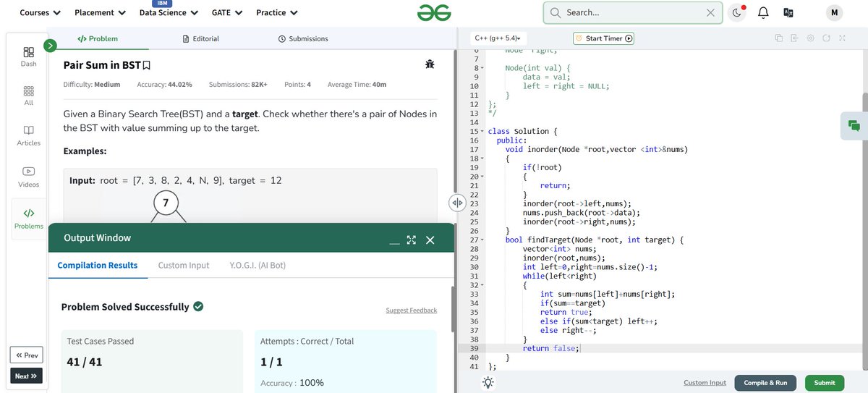Click the green Submit button
The image size is (868, 393).
(x=824, y=383)
